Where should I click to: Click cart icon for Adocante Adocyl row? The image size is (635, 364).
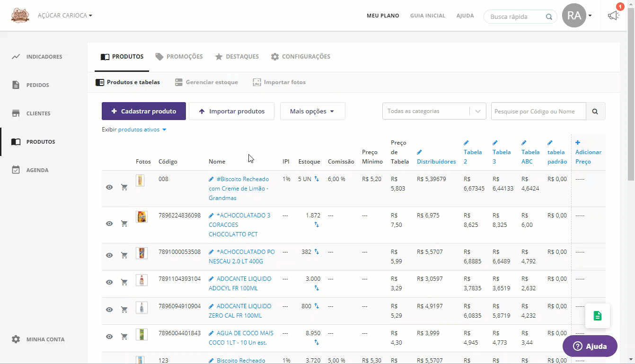click(x=124, y=282)
